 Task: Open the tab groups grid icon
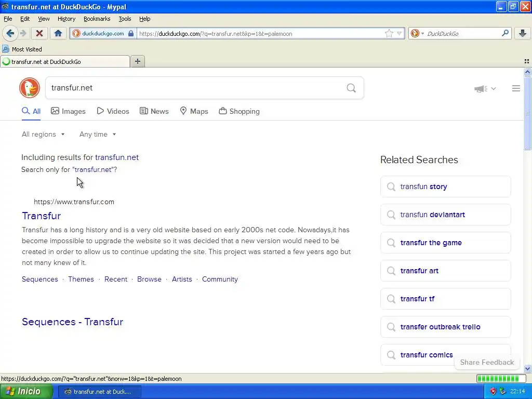[x=527, y=61]
